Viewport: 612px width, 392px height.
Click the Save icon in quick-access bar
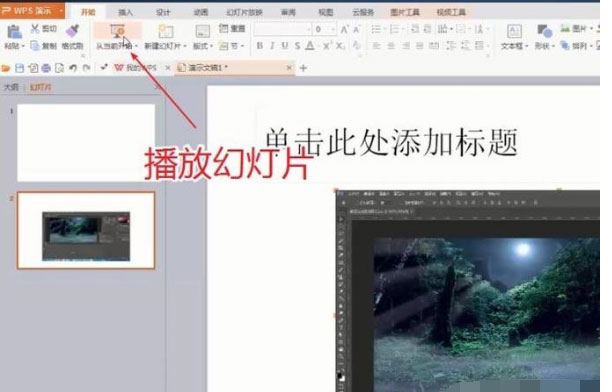[x=20, y=68]
